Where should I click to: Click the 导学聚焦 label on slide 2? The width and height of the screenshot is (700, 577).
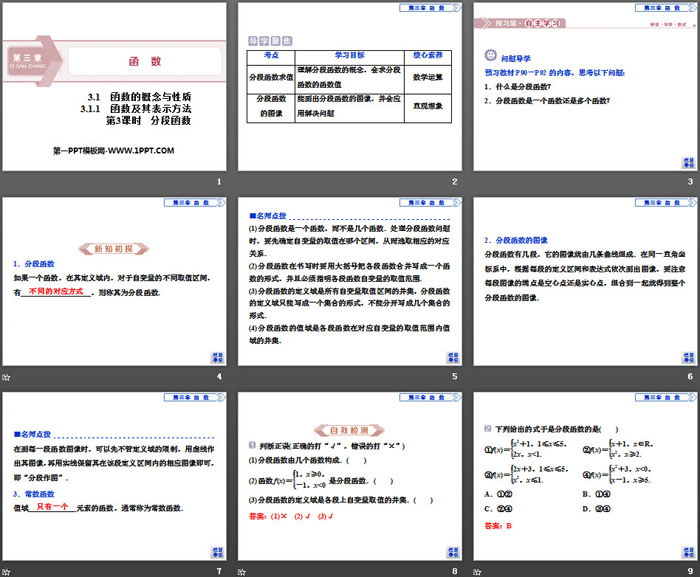pyautogui.click(x=270, y=41)
